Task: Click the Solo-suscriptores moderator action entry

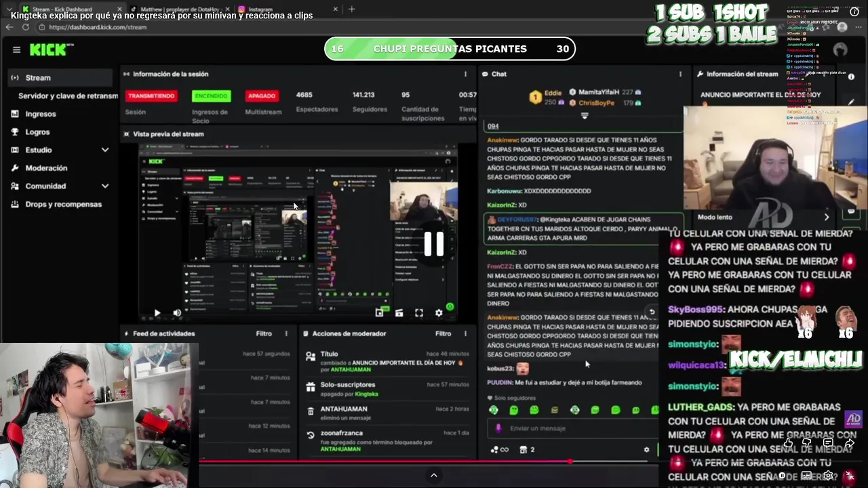Action: (387, 389)
